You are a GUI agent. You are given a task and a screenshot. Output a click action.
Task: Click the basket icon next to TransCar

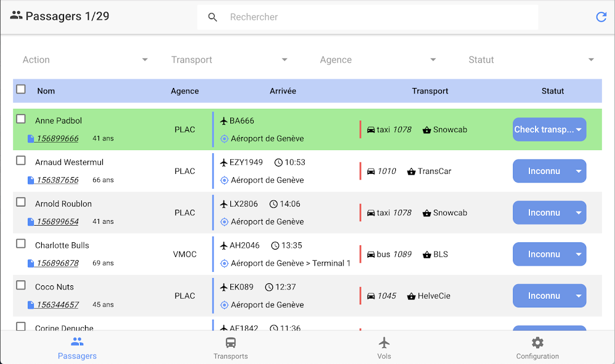tap(411, 172)
